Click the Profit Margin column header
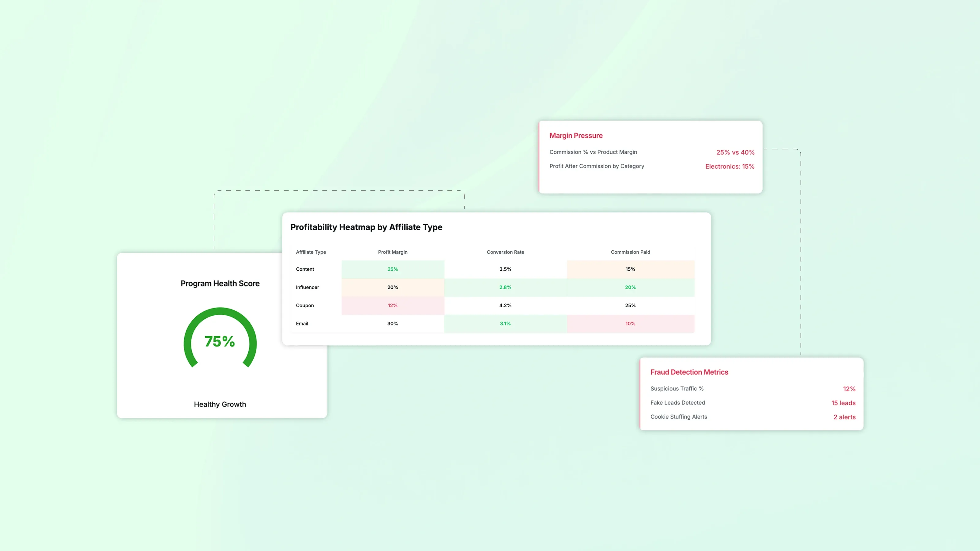 [393, 252]
